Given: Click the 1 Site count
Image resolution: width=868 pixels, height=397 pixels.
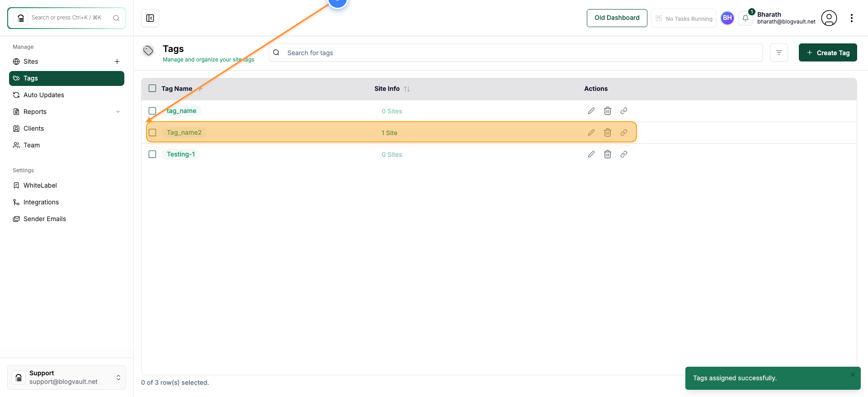Looking at the screenshot, I should (x=389, y=133).
